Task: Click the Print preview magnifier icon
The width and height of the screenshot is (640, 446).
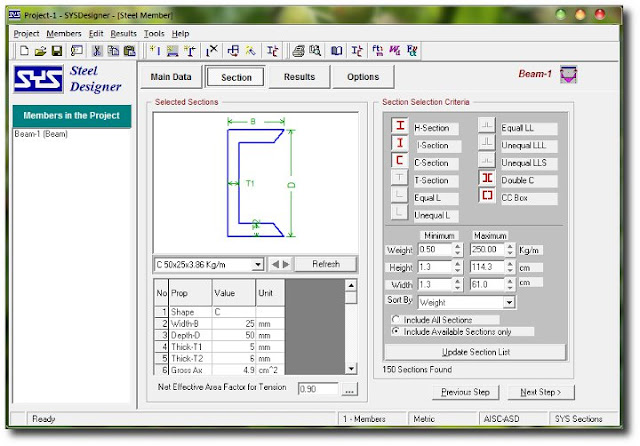Action: (x=315, y=51)
